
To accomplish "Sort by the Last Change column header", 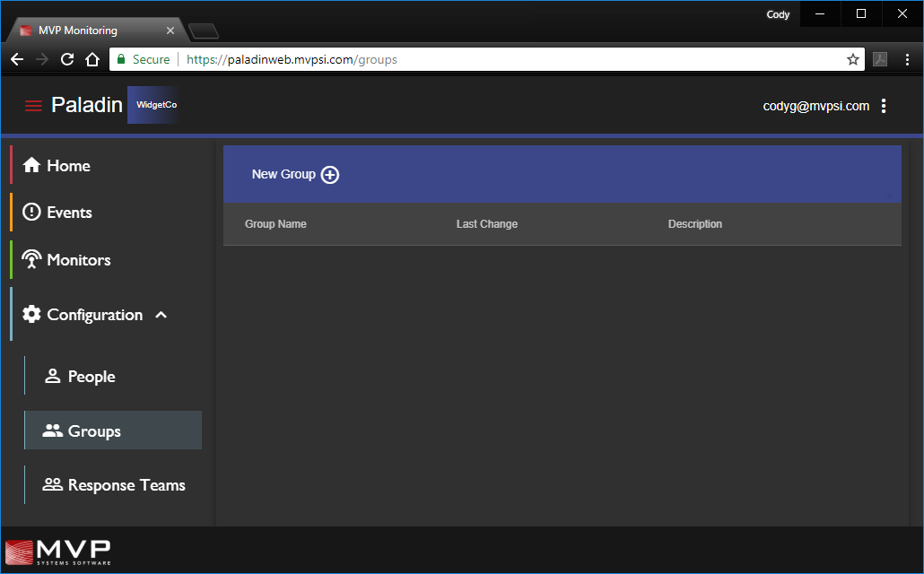I will pos(486,224).
